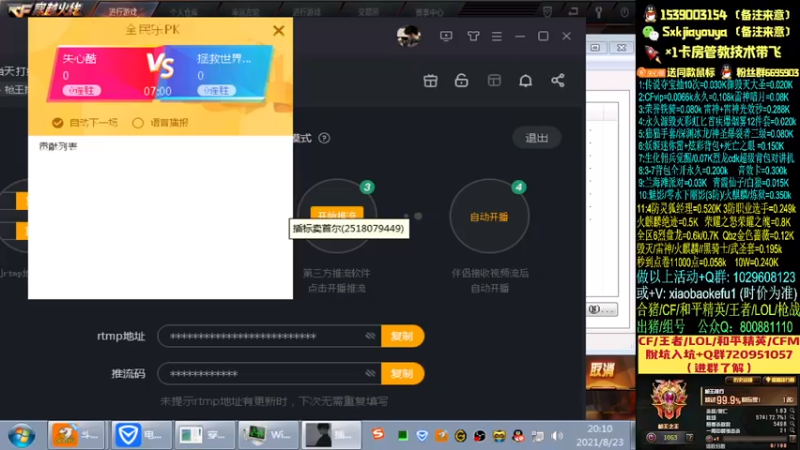This screenshot has width=800, height=450.
Task: Click the Sogou input S tray icon
Action: click(x=378, y=434)
